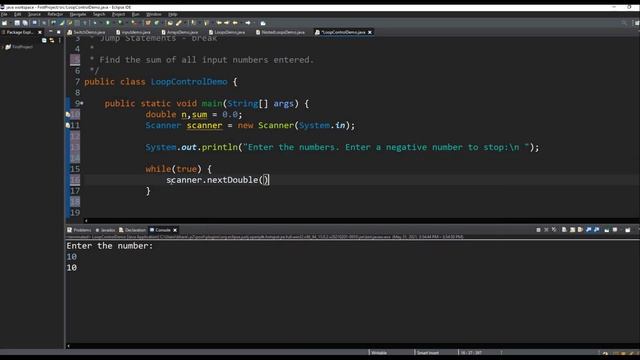This screenshot has width=640, height=360.
Task: Close the LoopControlDemo.java editor tab
Action: pos(370,32)
